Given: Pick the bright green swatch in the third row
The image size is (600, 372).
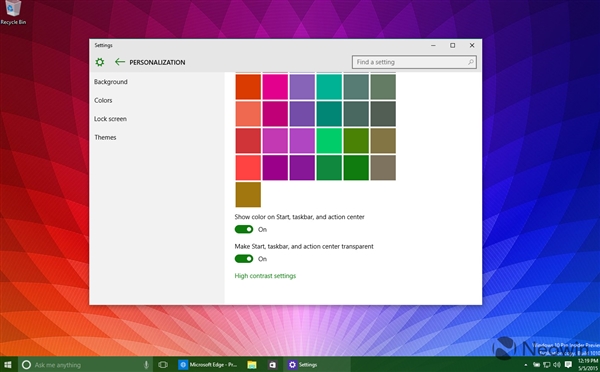Looking at the screenshot, I should (x=329, y=140).
